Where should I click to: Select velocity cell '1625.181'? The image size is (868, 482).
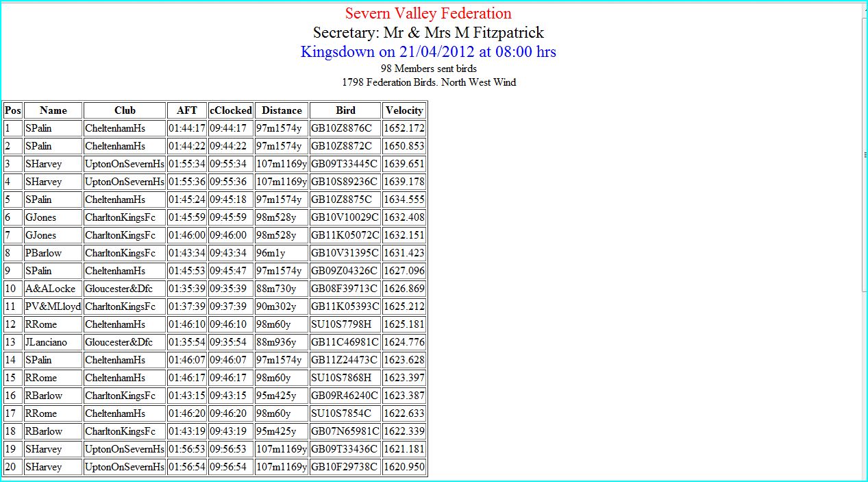click(x=404, y=324)
